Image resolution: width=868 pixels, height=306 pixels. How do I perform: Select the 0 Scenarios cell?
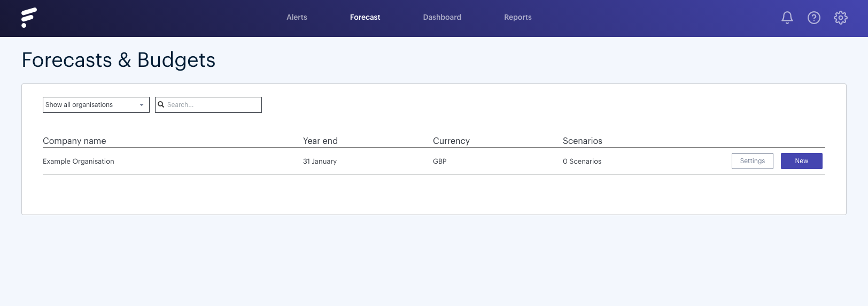(x=582, y=161)
